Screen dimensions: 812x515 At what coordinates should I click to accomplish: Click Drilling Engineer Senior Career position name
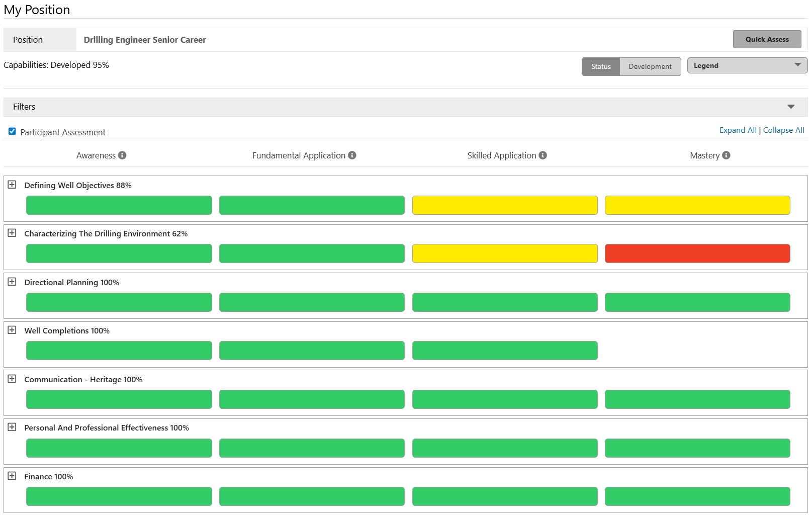click(145, 40)
